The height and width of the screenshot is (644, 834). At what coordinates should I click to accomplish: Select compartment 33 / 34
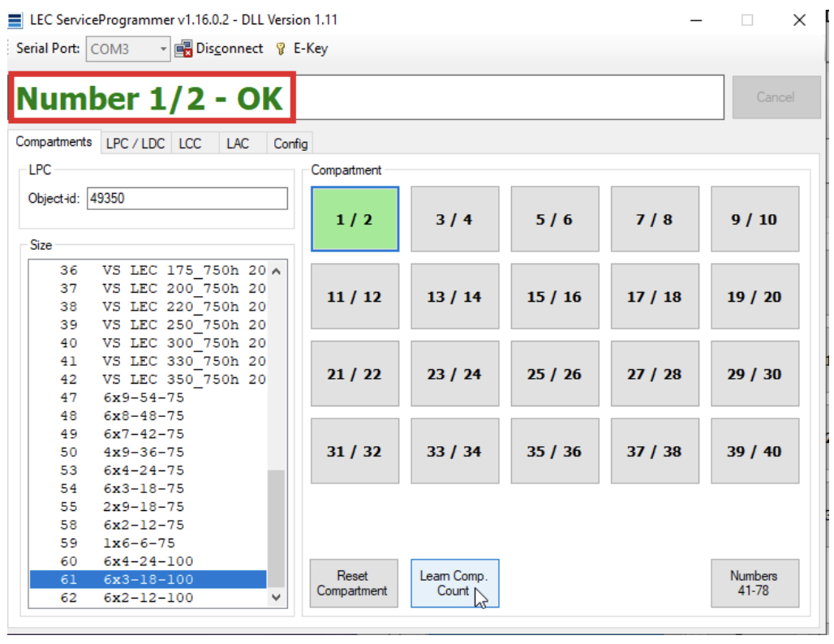click(455, 451)
